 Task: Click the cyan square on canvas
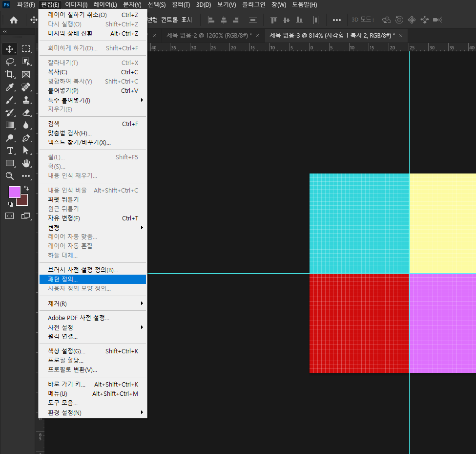[359, 223]
